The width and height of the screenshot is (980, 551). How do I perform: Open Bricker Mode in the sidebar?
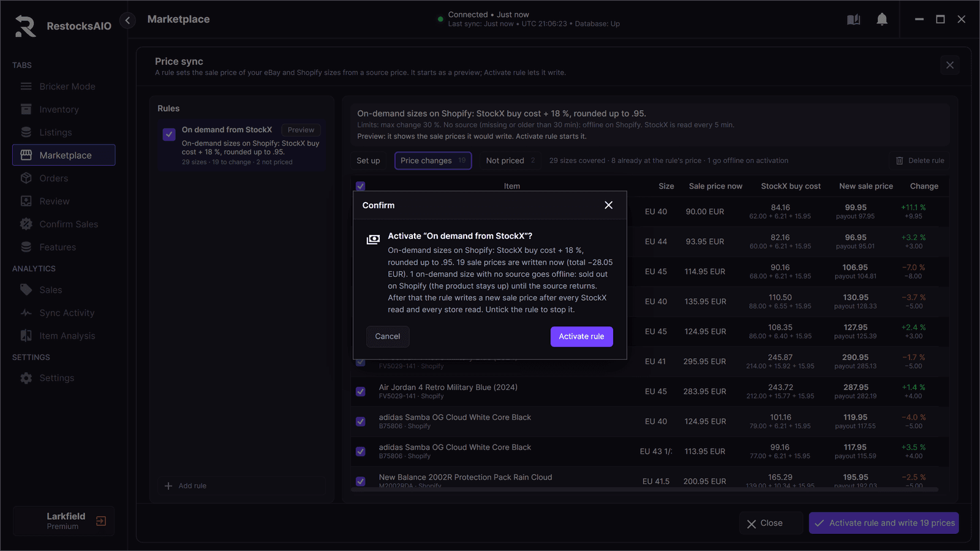pos(64,86)
